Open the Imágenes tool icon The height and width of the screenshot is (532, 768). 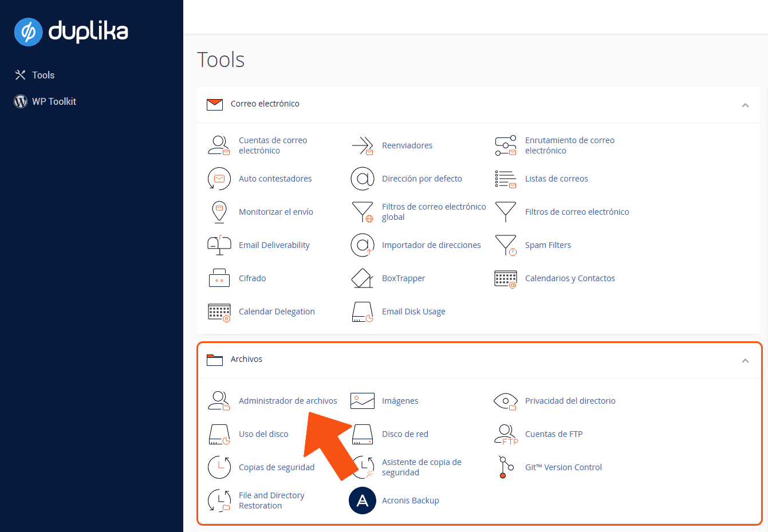[363, 401]
